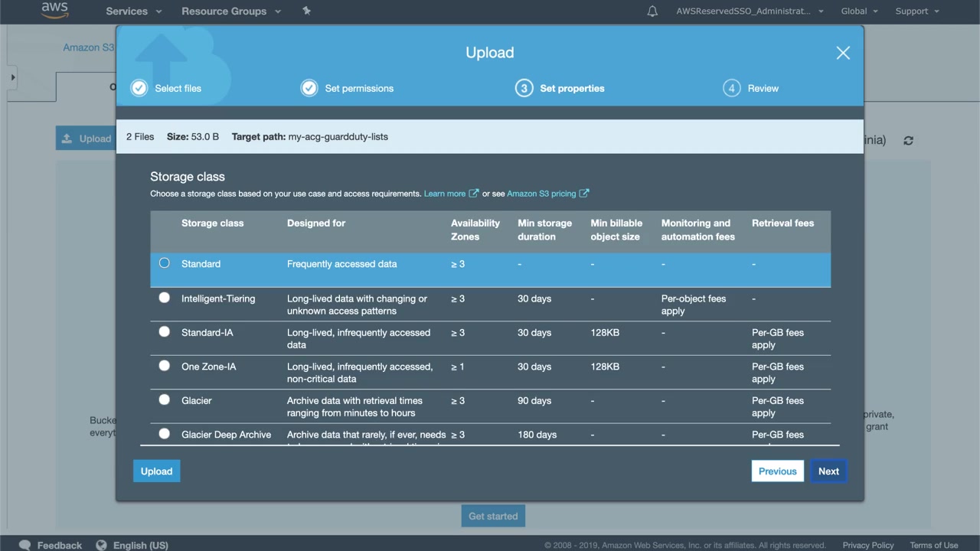Close the Upload dialog with the X

coord(843,53)
